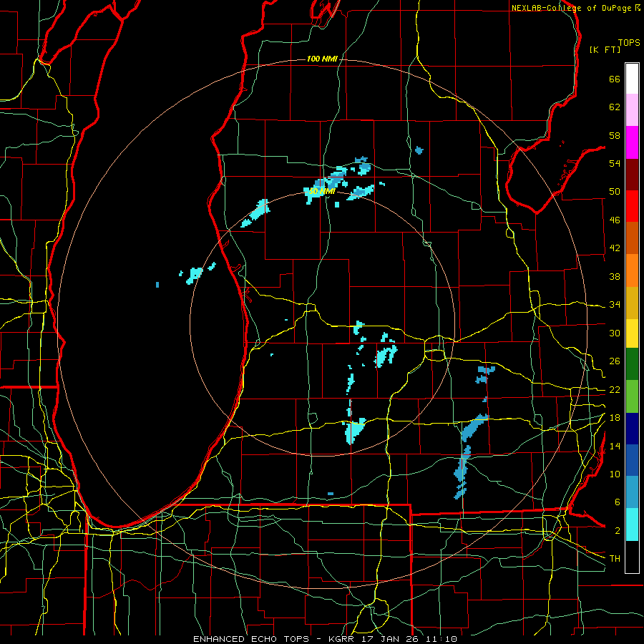Viewport: 644px width, 644px height.
Task: Click the legend value '54'
Action: tap(615, 164)
